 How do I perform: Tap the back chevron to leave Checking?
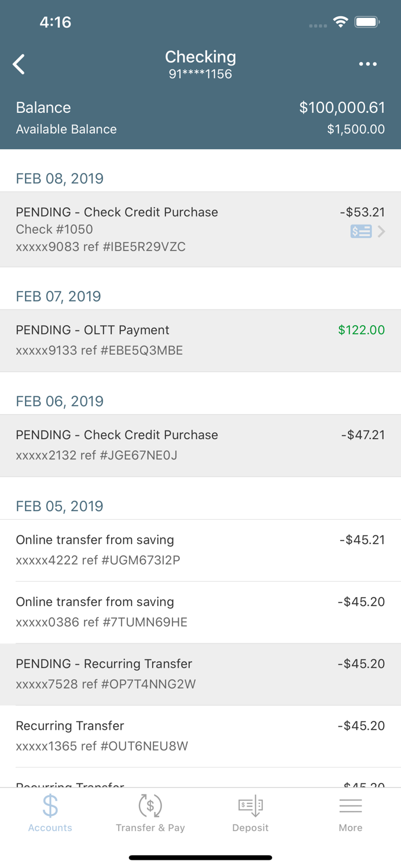[x=19, y=64]
